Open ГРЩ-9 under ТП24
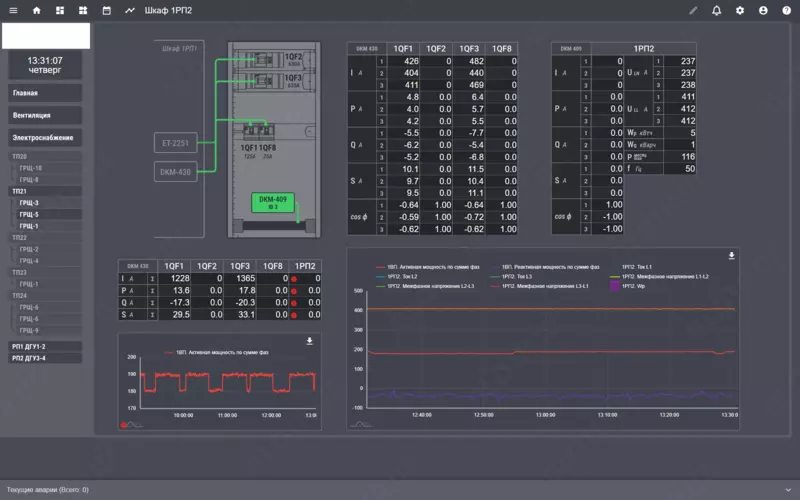This screenshot has height=500, width=800. pyautogui.click(x=48, y=331)
